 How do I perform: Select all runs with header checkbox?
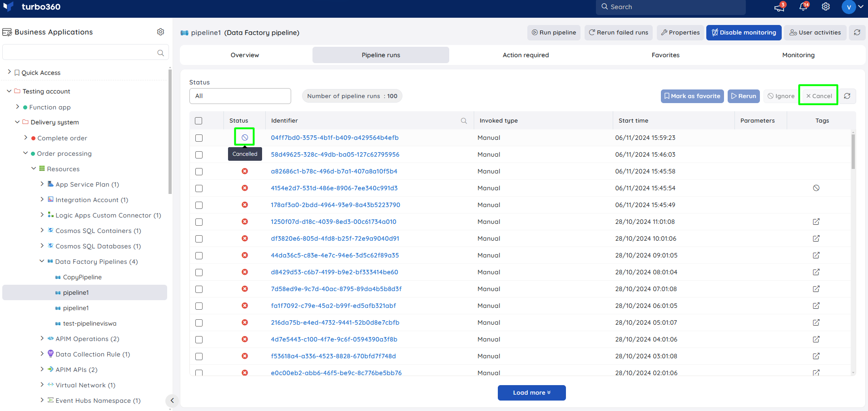click(198, 121)
